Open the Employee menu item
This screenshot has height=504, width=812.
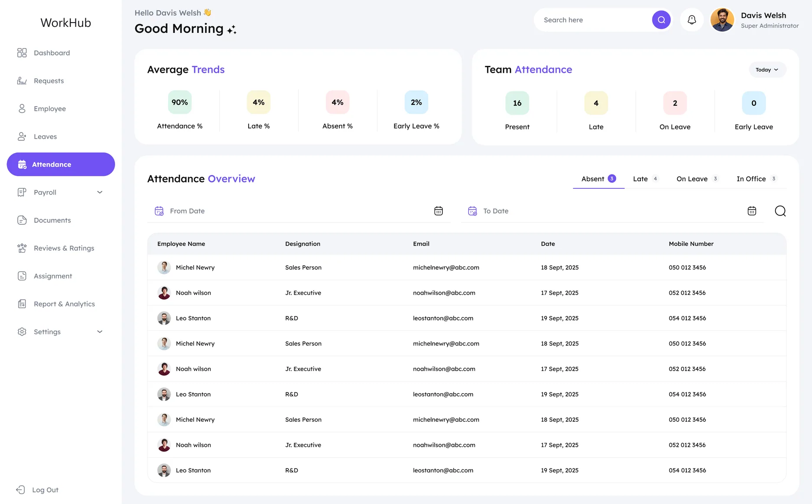pos(61,109)
